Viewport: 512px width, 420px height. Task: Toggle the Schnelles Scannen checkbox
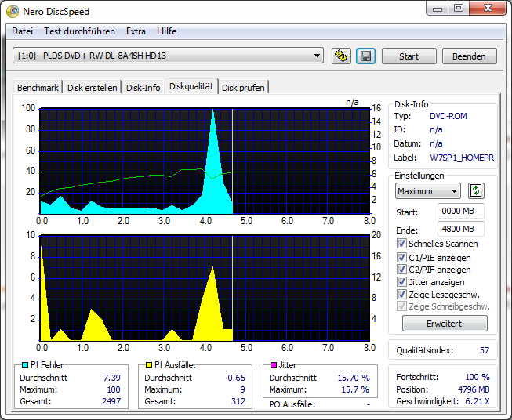(401, 244)
